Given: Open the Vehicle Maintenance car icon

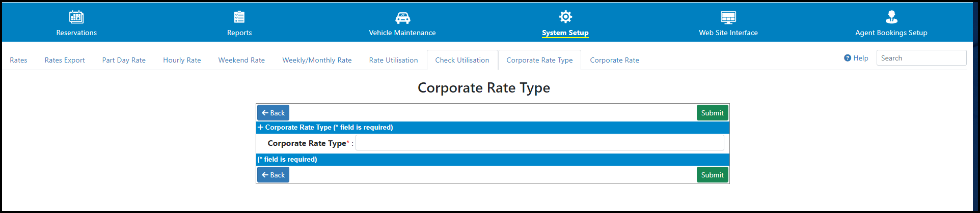Looking at the screenshot, I should coord(402,18).
